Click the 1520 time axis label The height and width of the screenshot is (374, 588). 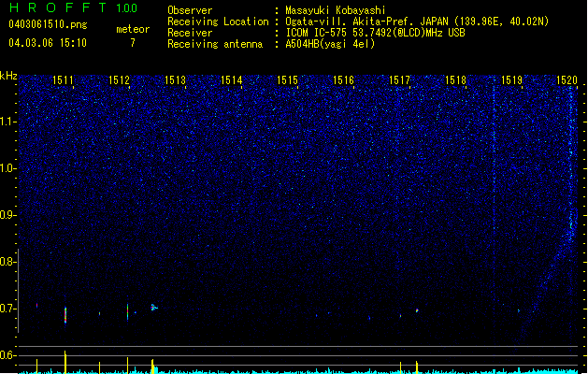point(567,80)
